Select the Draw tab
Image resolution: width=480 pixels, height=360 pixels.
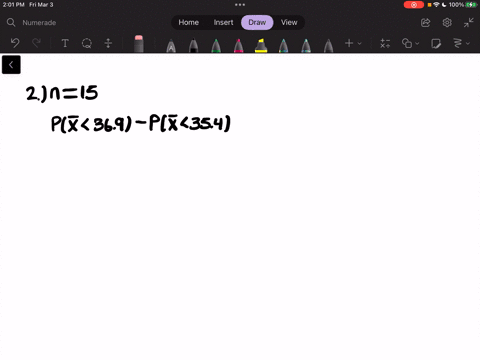[x=257, y=22]
